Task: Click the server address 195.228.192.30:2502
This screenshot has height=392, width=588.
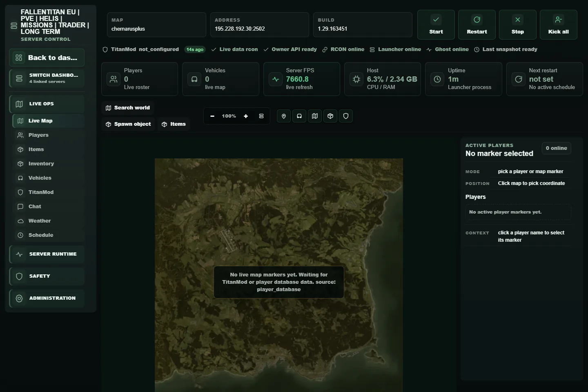Action: (x=240, y=29)
